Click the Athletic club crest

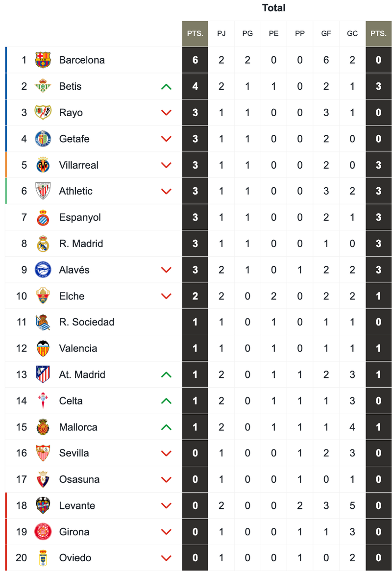tap(43, 191)
